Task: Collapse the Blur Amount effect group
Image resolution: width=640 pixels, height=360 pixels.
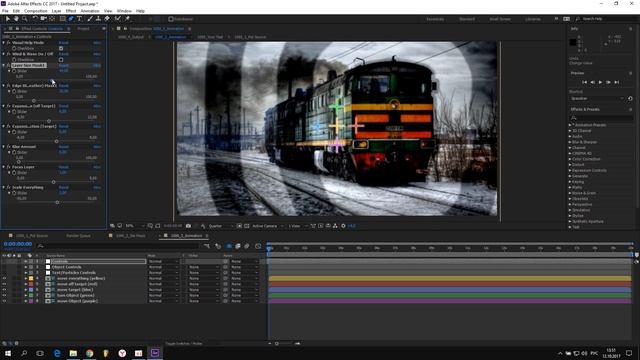Action: pyautogui.click(x=4, y=147)
